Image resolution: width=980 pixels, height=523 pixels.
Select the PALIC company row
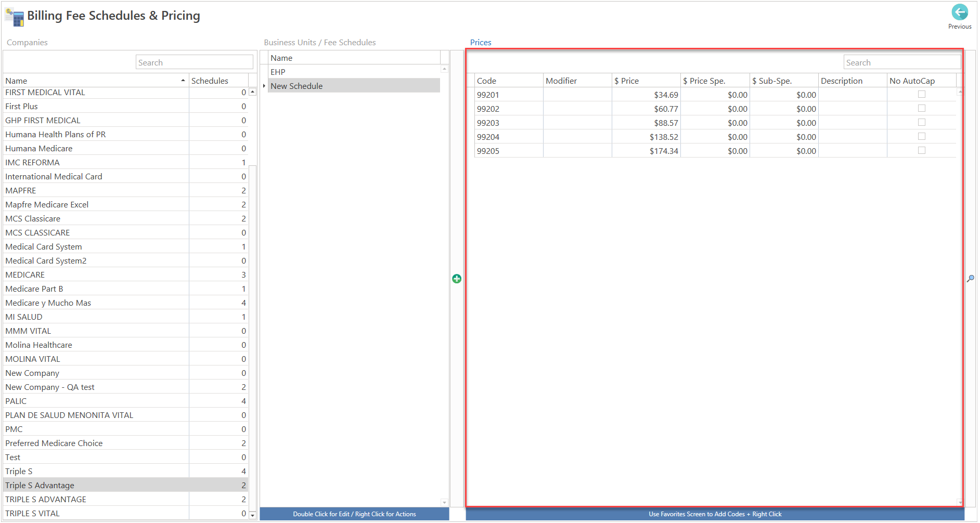125,401
